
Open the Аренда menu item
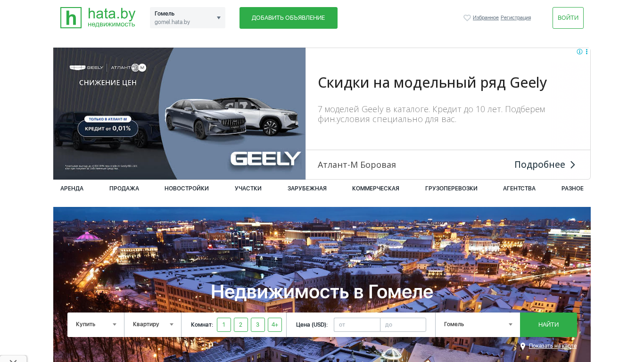72,189
